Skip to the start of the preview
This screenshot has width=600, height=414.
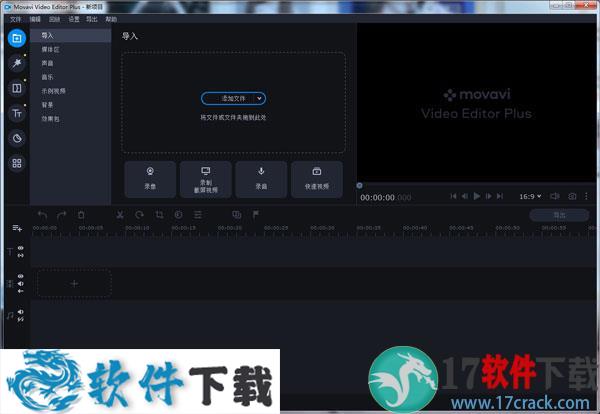pyautogui.click(x=453, y=196)
